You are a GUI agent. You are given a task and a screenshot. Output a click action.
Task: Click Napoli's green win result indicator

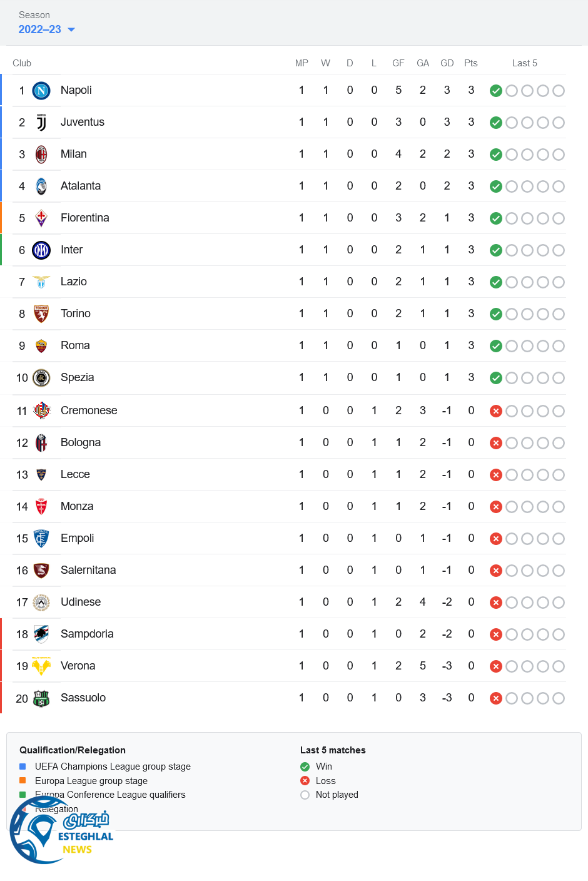[496, 91]
